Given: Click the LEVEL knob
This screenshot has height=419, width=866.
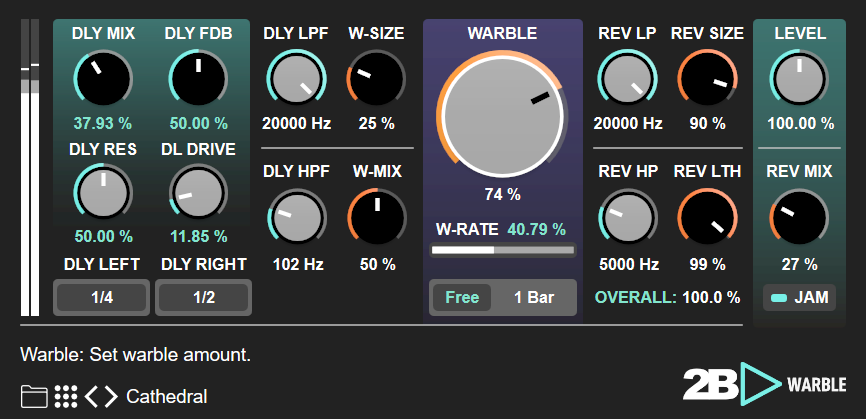Looking at the screenshot, I should (x=799, y=78).
